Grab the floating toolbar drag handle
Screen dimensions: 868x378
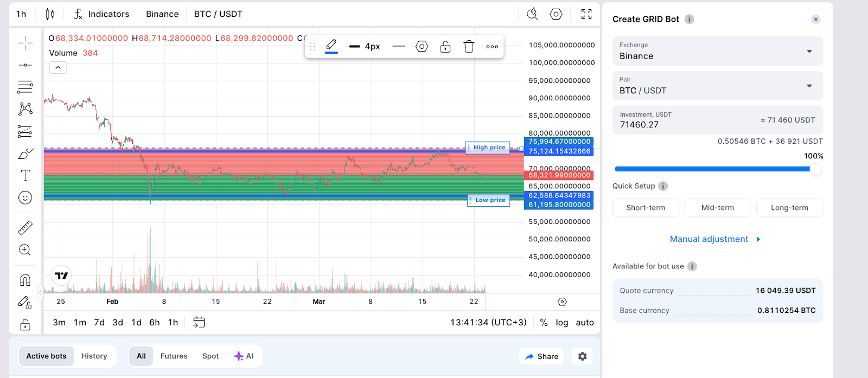pos(312,47)
